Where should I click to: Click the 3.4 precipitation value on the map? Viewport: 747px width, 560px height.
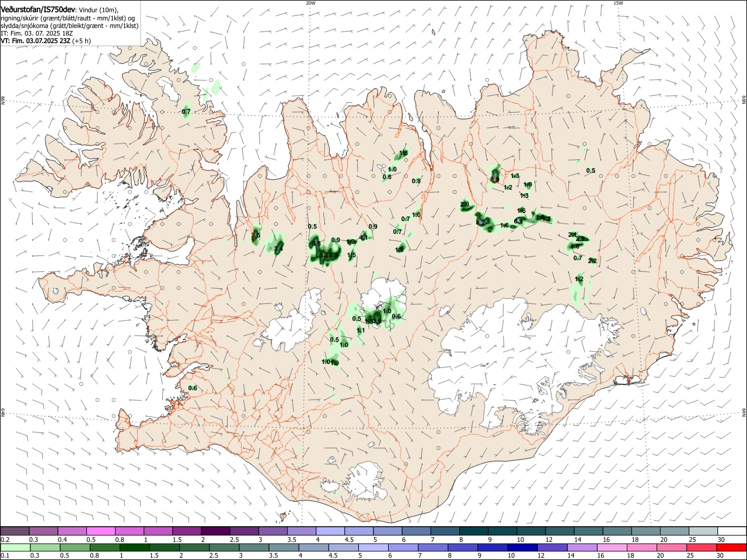(278, 249)
